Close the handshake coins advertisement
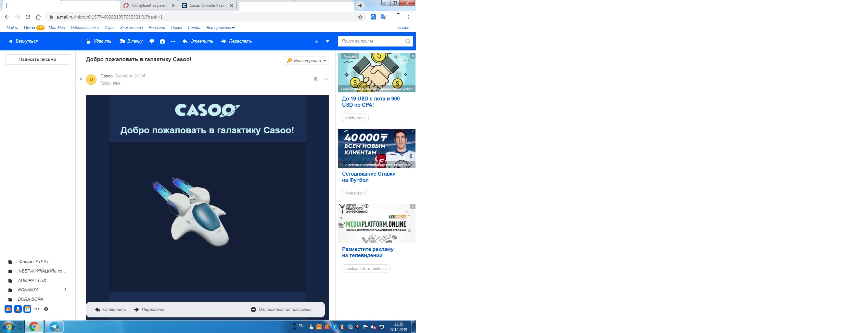This screenshot has height=333, width=868. 413,56
